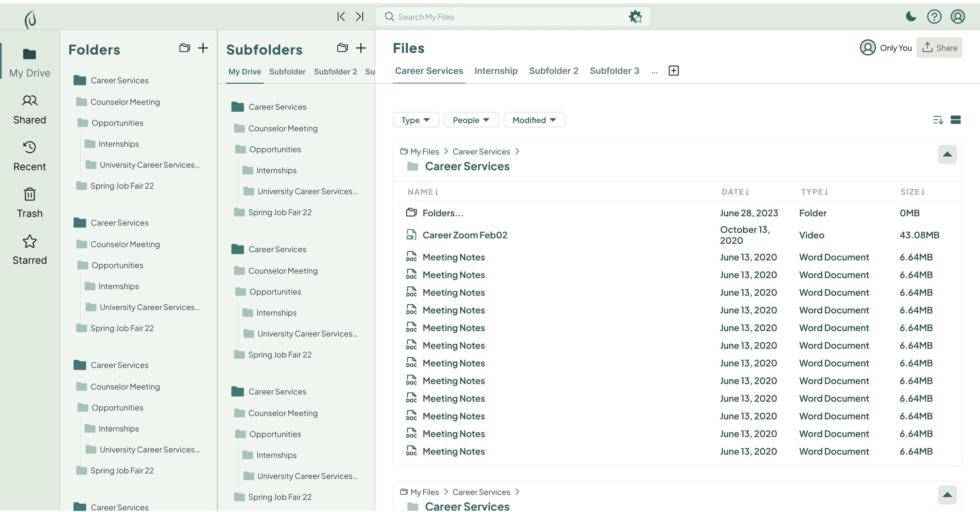Sort files by Date column
Viewport: 980px width, 512px height.
tap(735, 192)
